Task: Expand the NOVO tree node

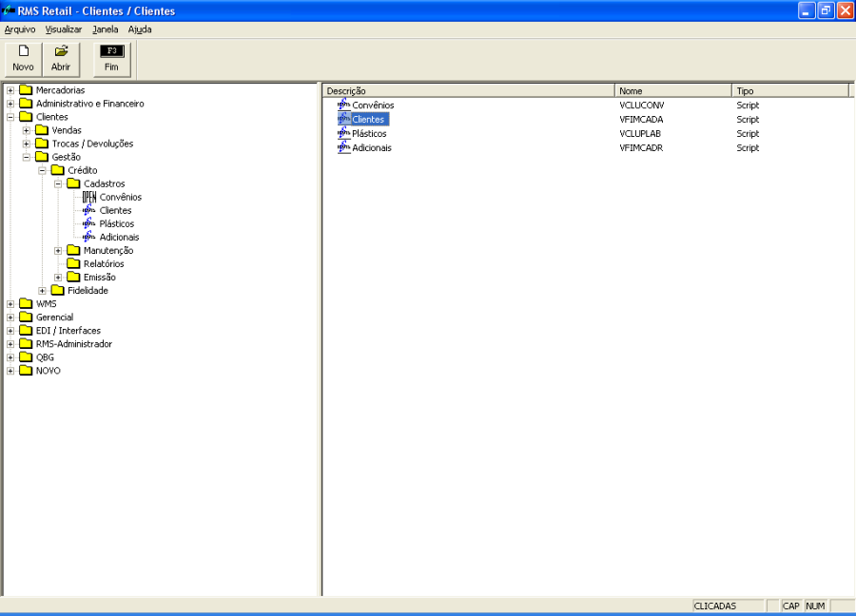Action: pos(10,371)
